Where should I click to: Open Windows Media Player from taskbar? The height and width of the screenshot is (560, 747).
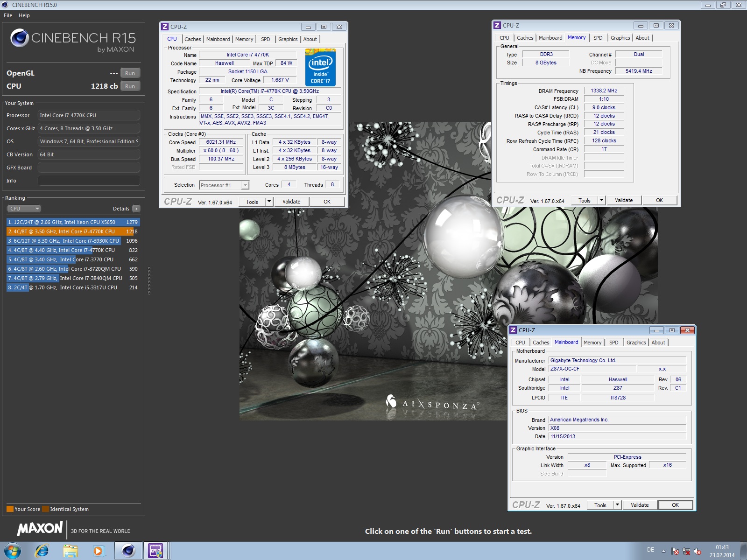point(99,551)
